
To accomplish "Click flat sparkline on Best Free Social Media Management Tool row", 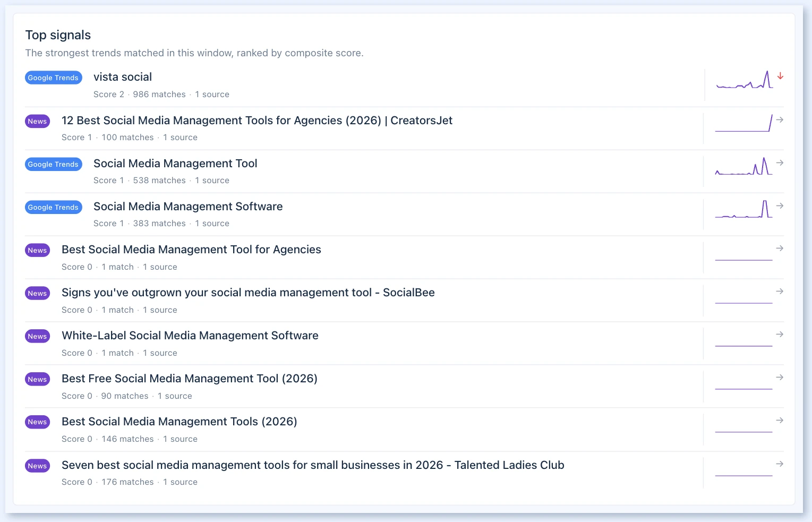I will coord(744,389).
